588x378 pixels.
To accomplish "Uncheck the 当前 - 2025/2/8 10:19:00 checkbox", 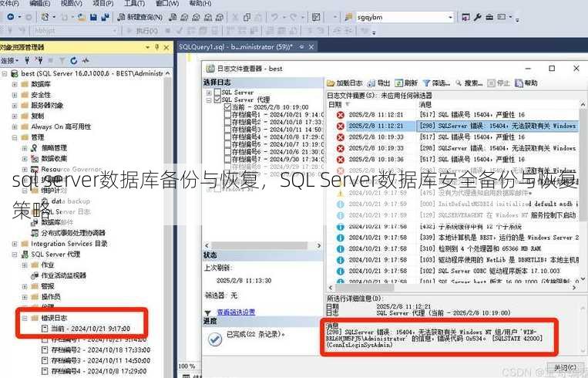I will pos(227,107).
